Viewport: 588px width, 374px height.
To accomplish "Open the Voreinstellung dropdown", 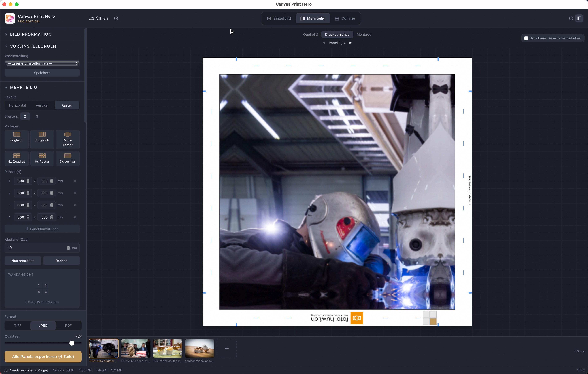I will click(x=42, y=63).
